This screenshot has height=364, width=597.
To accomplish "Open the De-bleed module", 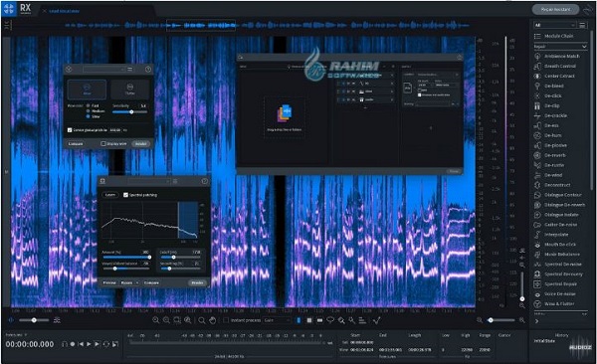I will pyautogui.click(x=549, y=86).
